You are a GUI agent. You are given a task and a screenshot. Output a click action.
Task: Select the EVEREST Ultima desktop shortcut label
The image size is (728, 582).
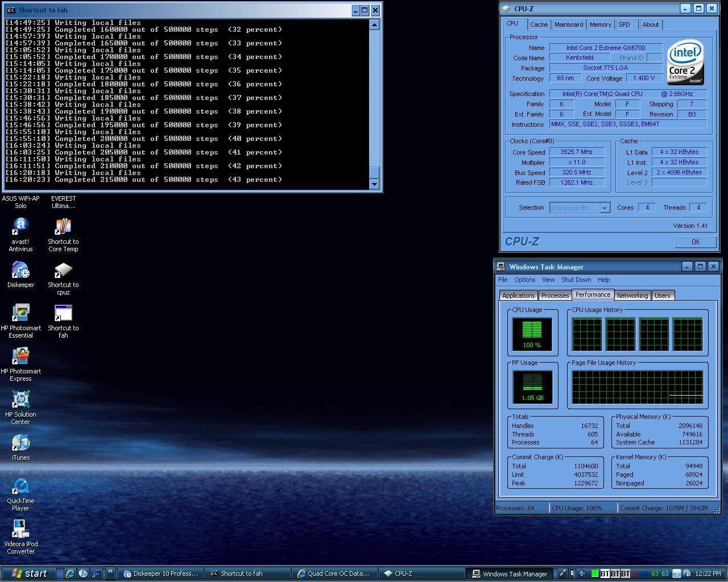(x=63, y=202)
